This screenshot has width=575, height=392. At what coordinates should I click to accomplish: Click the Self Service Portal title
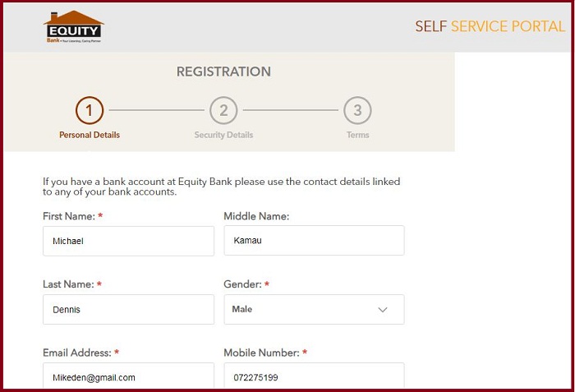tap(490, 26)
